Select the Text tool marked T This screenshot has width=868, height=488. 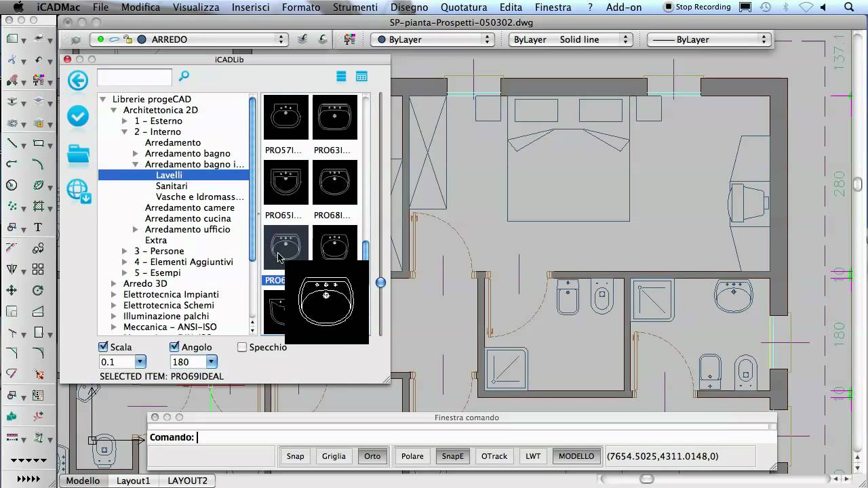click(38, 227)
